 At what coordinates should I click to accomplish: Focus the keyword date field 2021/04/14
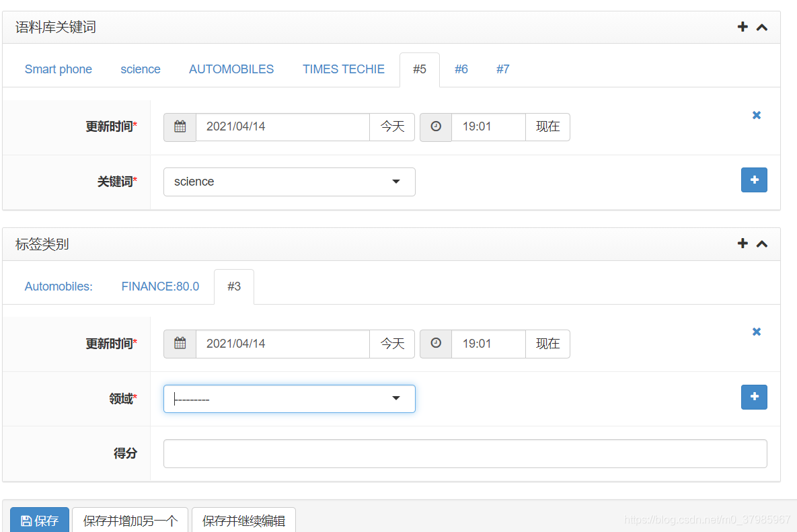coord(282,127)
